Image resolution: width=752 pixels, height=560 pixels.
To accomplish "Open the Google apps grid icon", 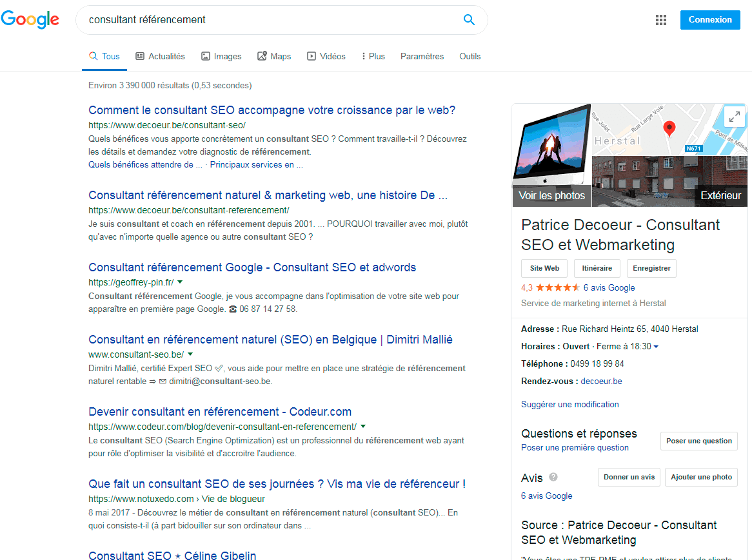I will 661,19.
